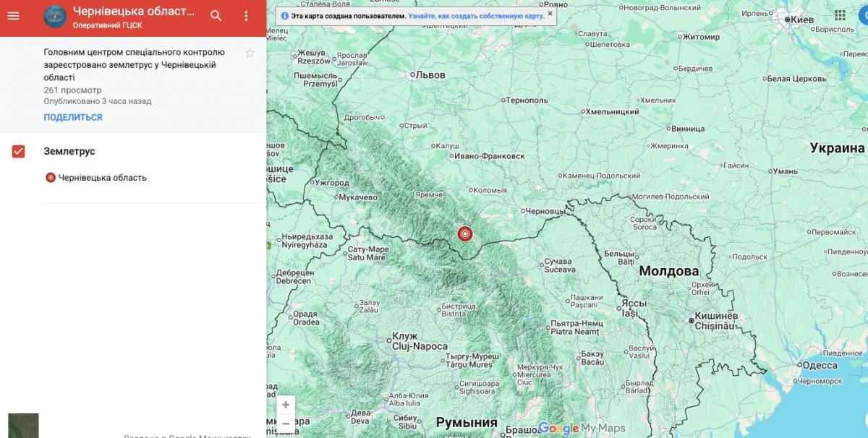Viewport: 868px width, 438px height.
Task: Open the hamburger menu in the red header
Action: click(13, 16)
